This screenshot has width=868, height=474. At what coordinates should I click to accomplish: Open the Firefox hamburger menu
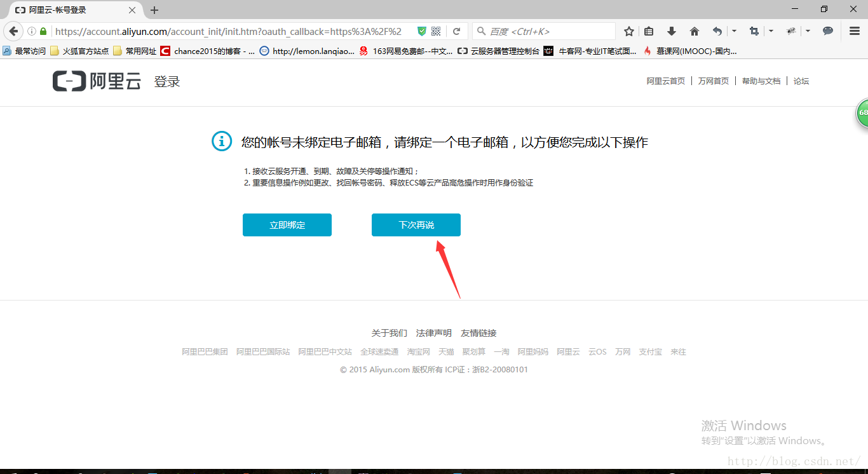pyautogui.click(x=855, y=31)
